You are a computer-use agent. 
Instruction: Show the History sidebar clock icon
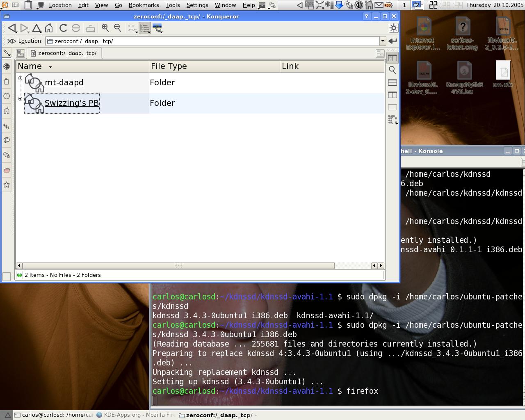coord(7,96)
